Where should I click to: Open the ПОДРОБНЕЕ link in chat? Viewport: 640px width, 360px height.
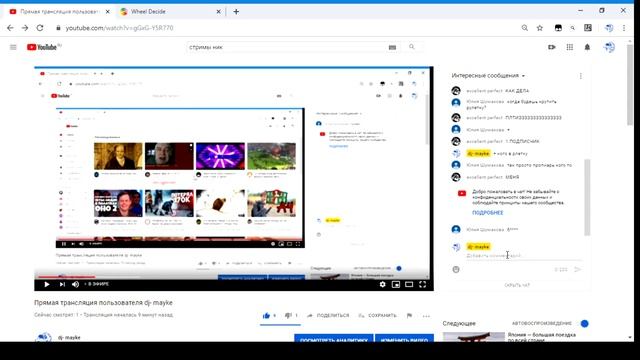[x=488, y=213]
